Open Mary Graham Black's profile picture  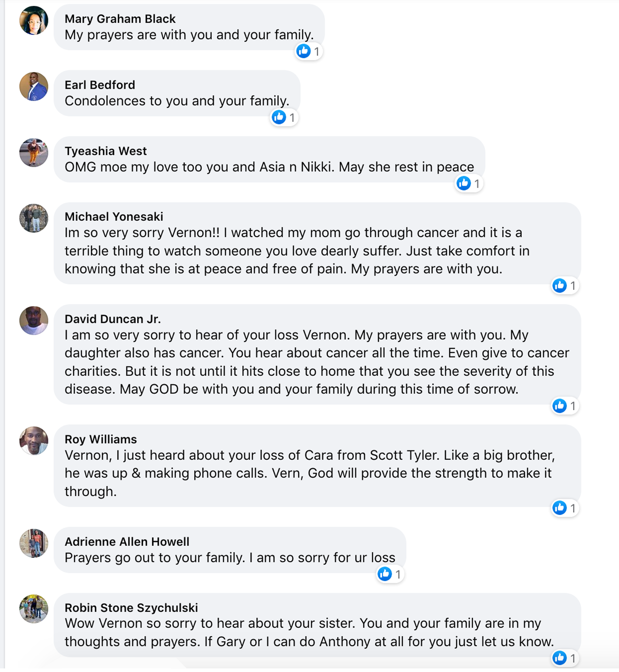click(34, 21)
